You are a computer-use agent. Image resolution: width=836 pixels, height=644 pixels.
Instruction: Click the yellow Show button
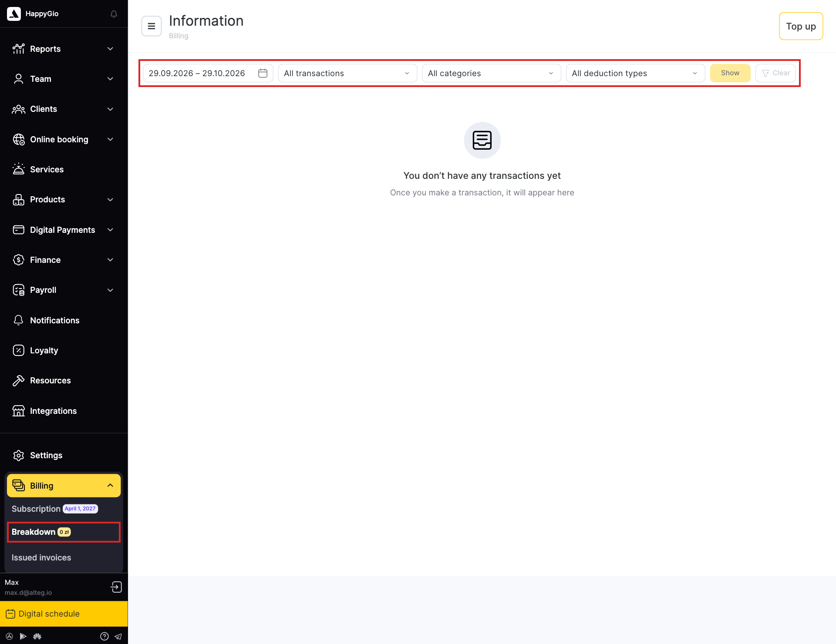(730, 73)
